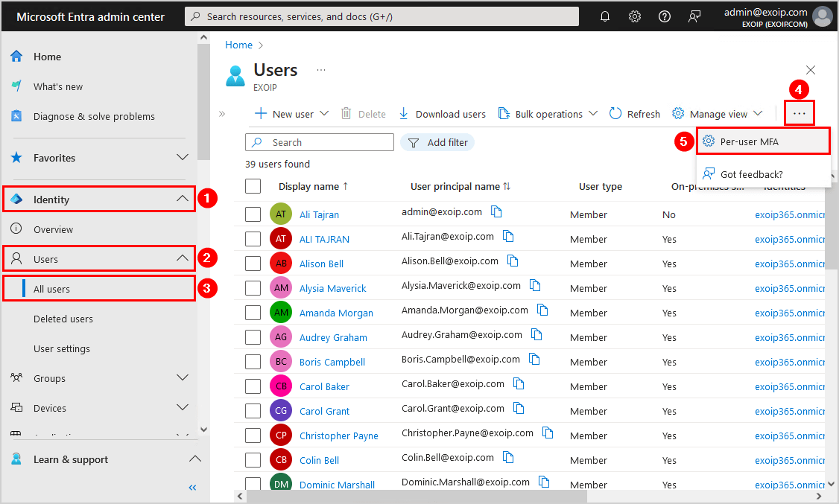Open the notifications bell icon
The height and width of the screenshot is (504, 839).
tap(605, 16)
